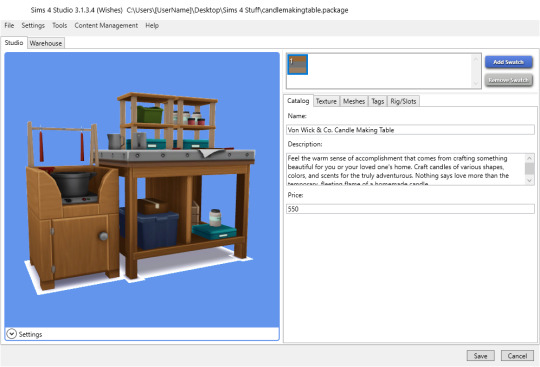Expand the Settings chevron below the 3D preview
Screen dimensions: 540x367
11,334
